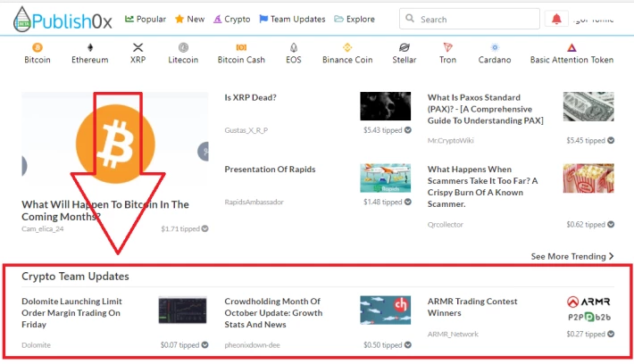Open 'What Happens When Scammers' article
634x364 pixels.
pos(482,186)
